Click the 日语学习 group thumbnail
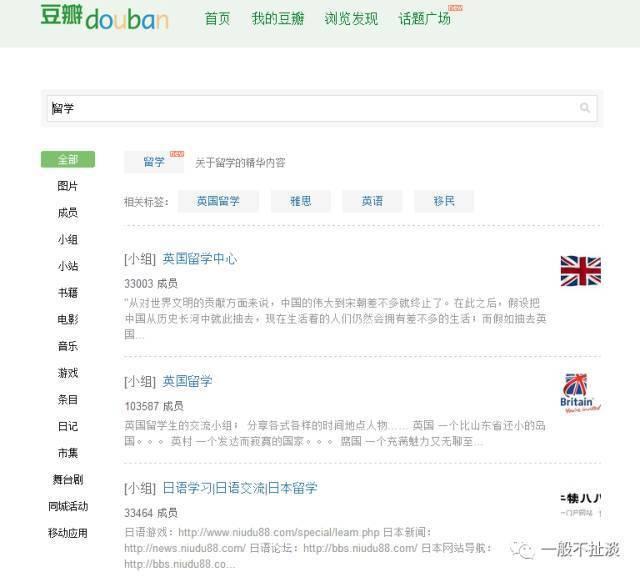The width and height of the screenshot is (640, 577). [581, 504]
